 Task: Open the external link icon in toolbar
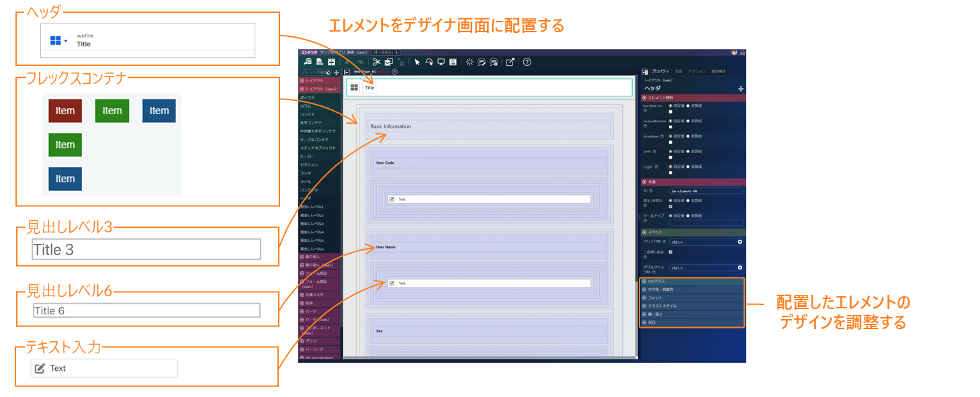510,62
